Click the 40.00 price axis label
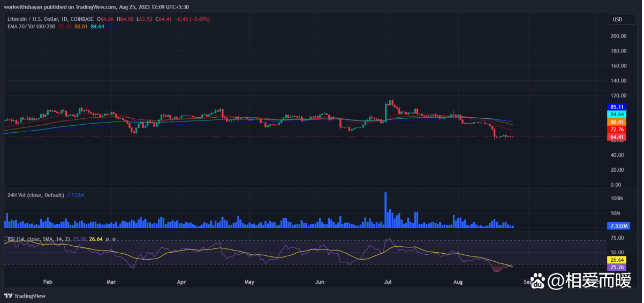 tap(618, 155)
